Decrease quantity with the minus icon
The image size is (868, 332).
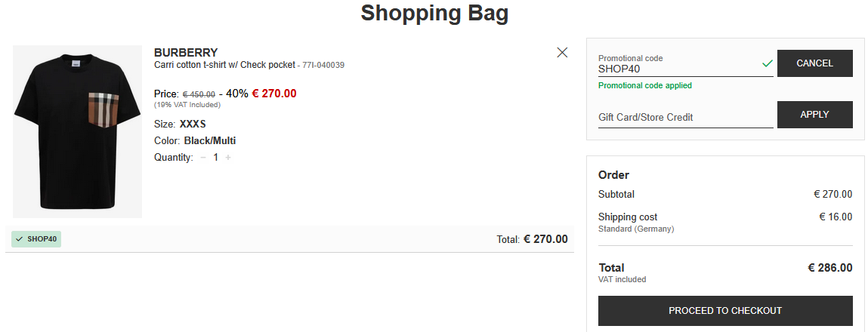(x=202, y=158)
